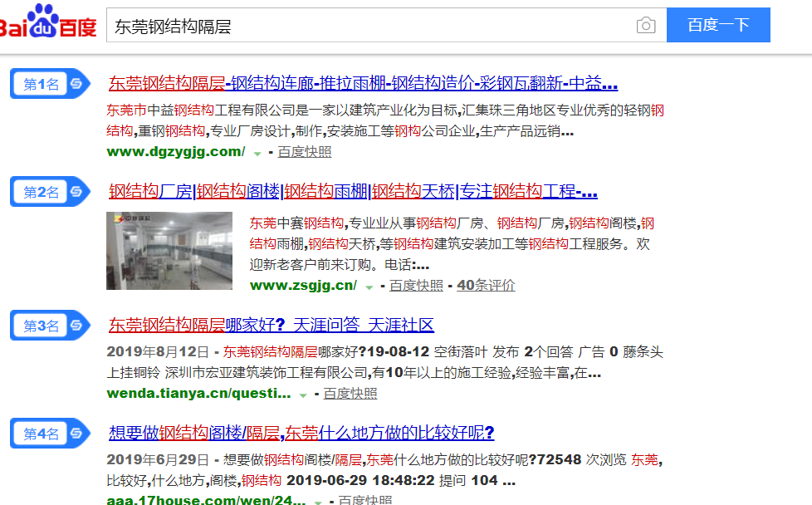
Task: View 40条评价 reviews link
Action: pos(486,286)
